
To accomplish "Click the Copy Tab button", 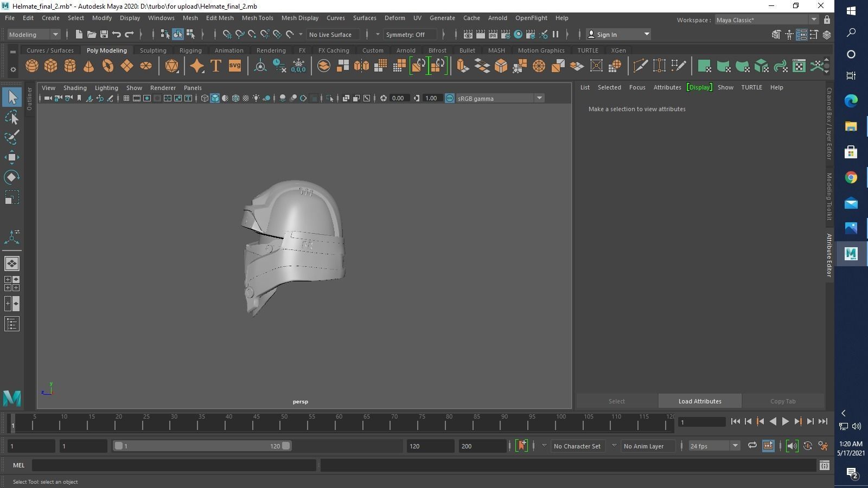I will pos(783,401).
